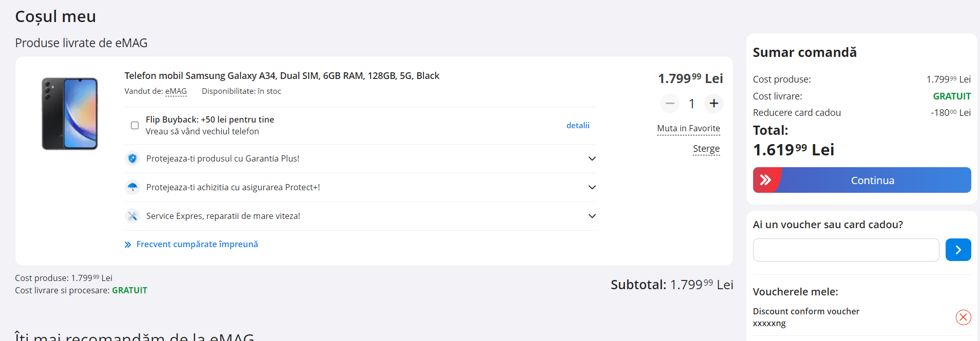The width and height of the screenshot is (980, 341).
Task: Click the Garantia Plus shield icon
Action: [x=132, y=158]
